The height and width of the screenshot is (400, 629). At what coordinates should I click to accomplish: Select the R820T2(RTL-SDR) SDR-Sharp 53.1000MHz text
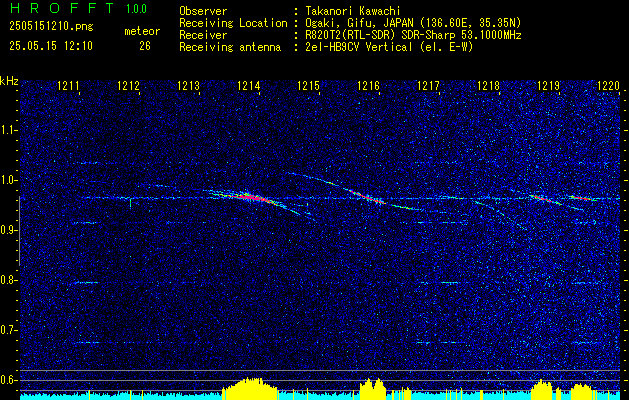tap(413, 35)
